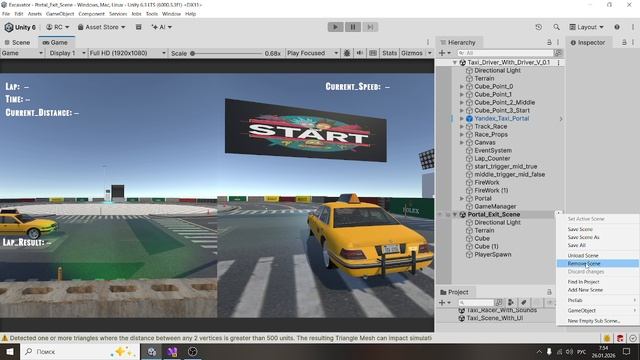Select the Game tab
640x360 pixels.
(x=55, y=42)
